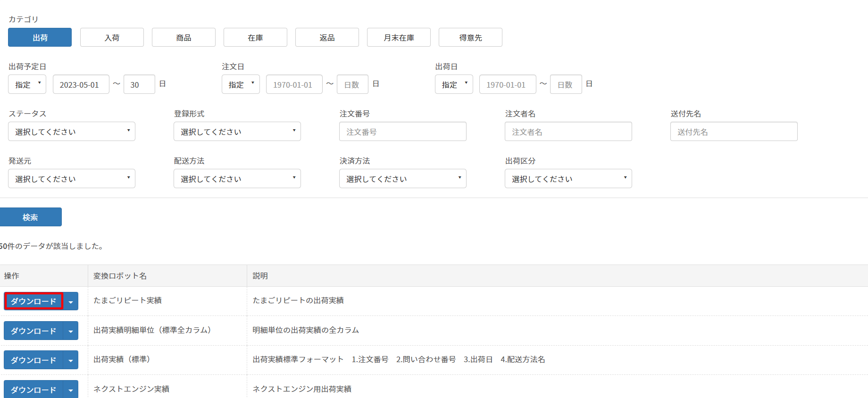Download 出荷実績（標準）
Image resolution: width=868 pixels, height=398 pixels.
[33, 360]
